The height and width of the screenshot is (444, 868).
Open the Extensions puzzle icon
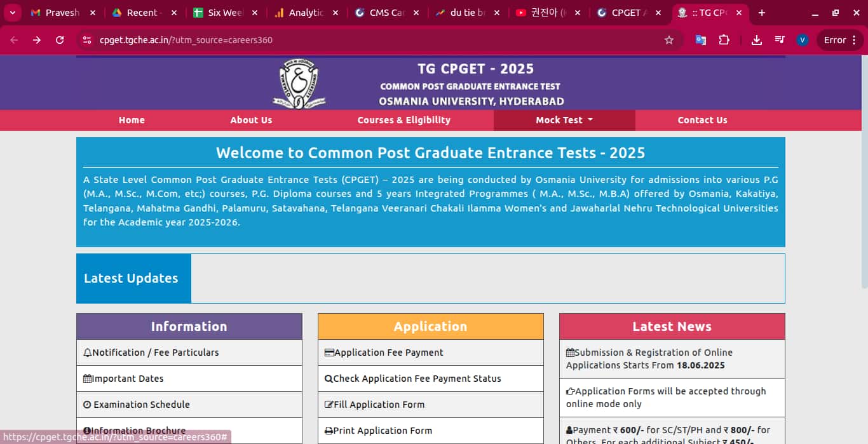point(724,40)
